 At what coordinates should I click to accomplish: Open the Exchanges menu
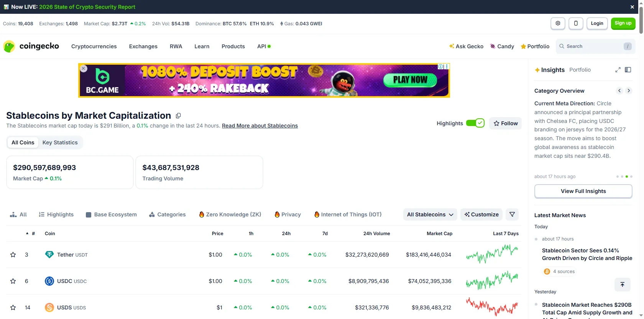143,46
